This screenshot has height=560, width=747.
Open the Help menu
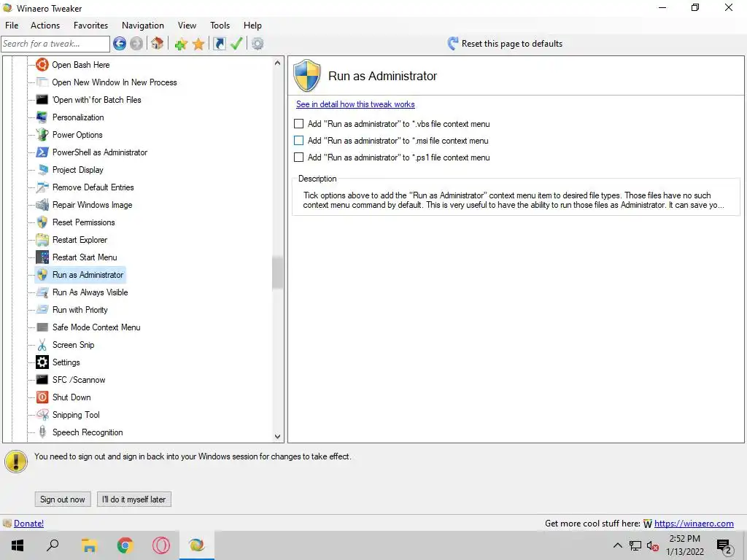(252, 26)
